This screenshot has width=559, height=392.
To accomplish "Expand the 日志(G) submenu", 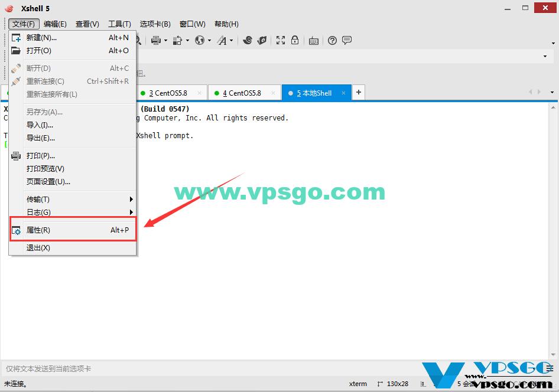I will click(73, 212).
